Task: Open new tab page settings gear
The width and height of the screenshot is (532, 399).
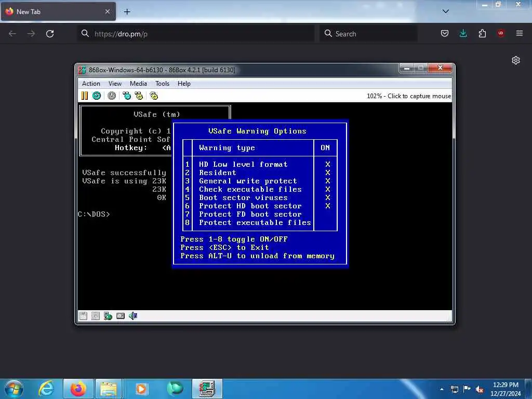Action: tap(516, 60)
